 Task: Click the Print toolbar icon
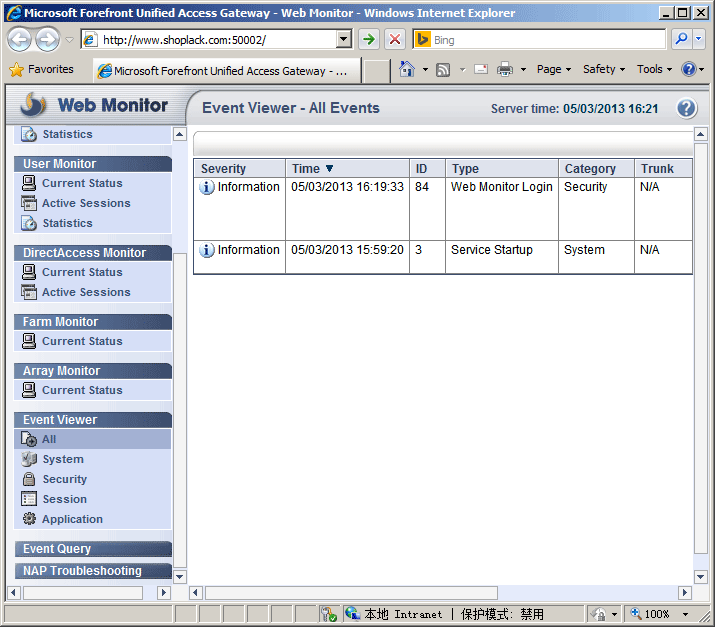pos(505,69)
